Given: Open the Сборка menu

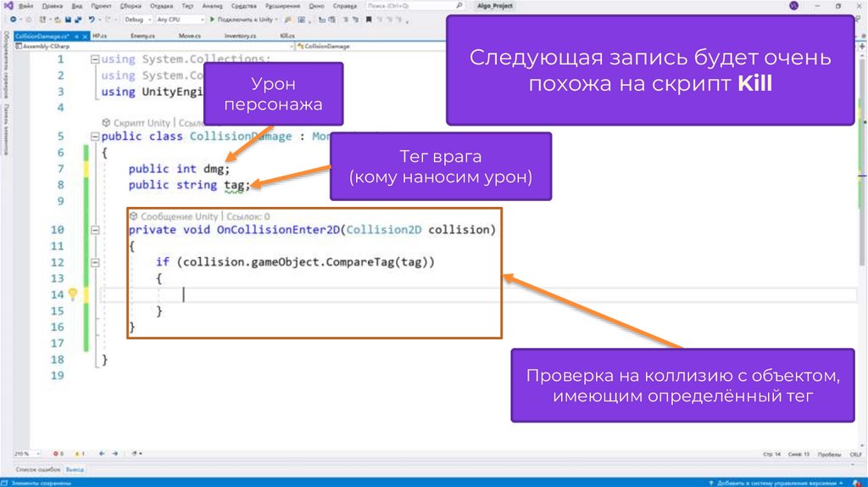Looking at the screenshot, I should (x=131, y=6).
